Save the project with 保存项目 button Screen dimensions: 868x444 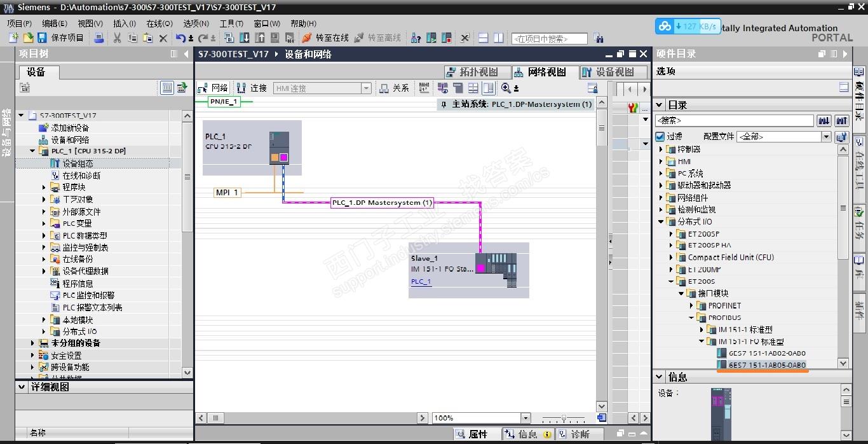pos(62,38)
